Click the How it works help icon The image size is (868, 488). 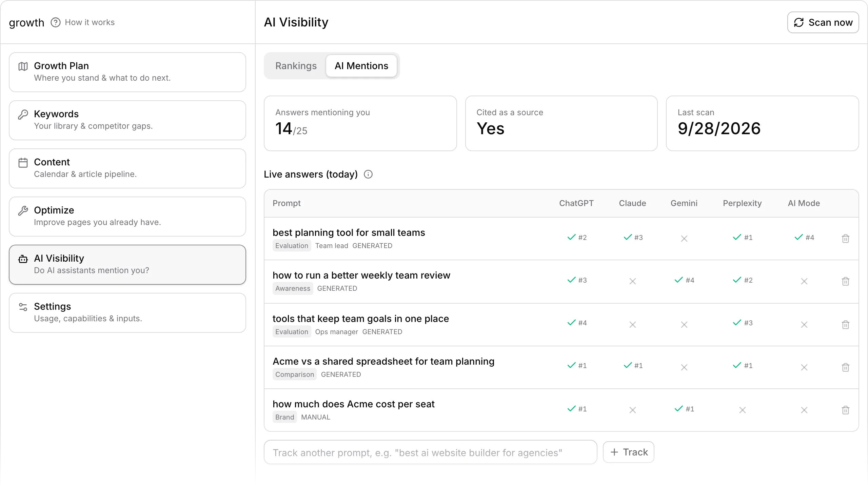click(56, 22)
